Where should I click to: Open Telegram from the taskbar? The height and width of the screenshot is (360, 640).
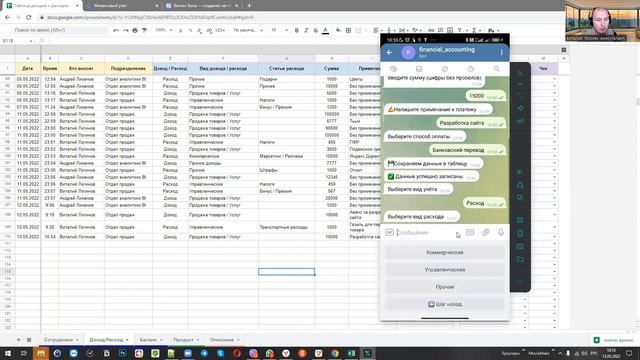[x=204, y=353]
